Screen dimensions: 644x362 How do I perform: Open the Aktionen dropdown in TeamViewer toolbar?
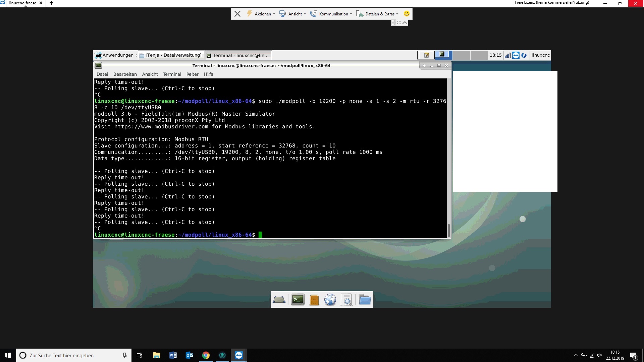261,14
